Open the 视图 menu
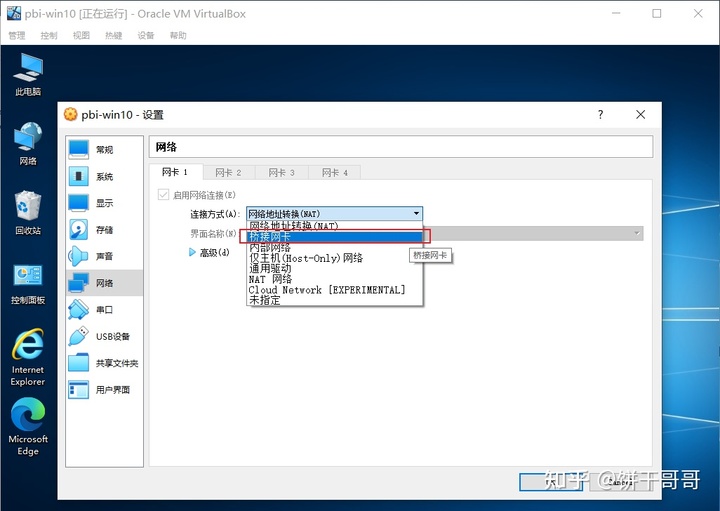 click(81, 35)
